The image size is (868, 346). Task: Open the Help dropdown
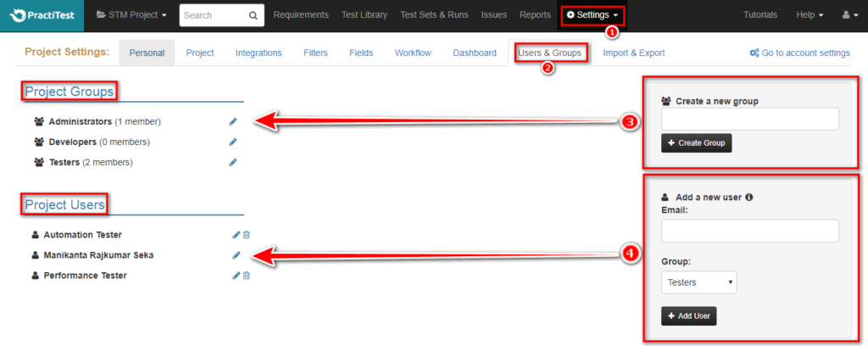point(810,15)
